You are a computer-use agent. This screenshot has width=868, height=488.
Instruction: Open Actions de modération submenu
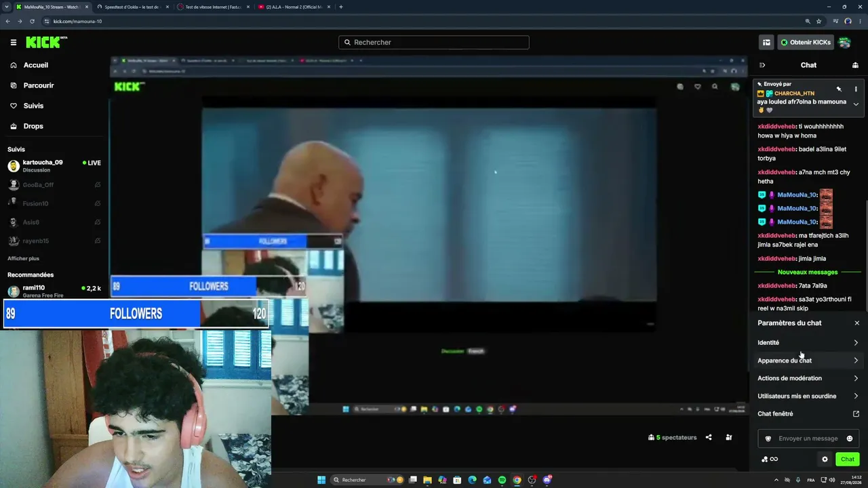tap(808, 378)
